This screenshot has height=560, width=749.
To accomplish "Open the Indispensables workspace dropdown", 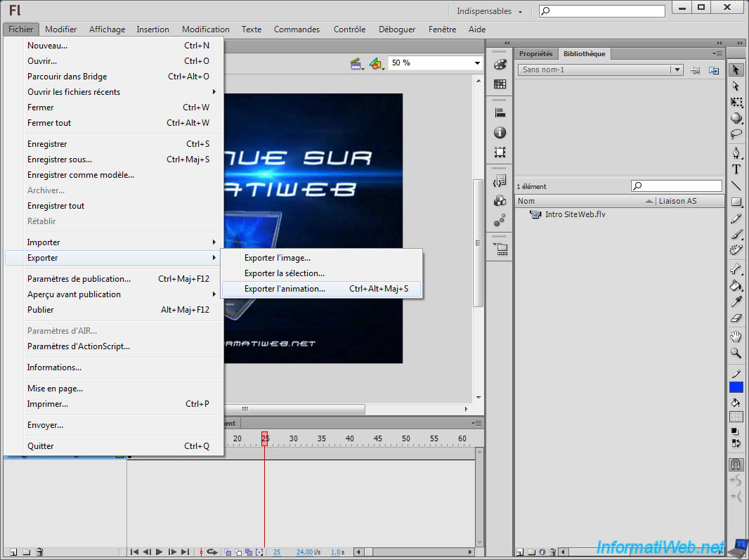I will tap(488, 11).
